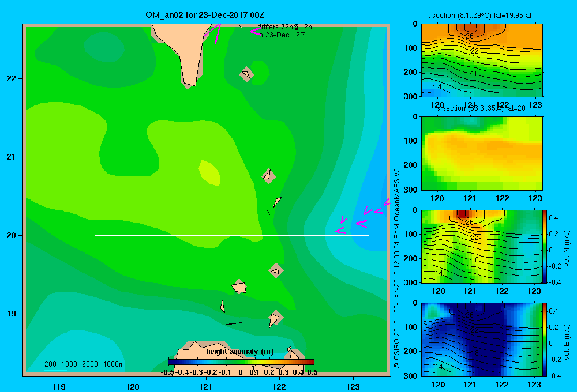The image size is (577, 392).
Task: Click the "to 23-Dec 12Z" text
Action: [281, 35]
